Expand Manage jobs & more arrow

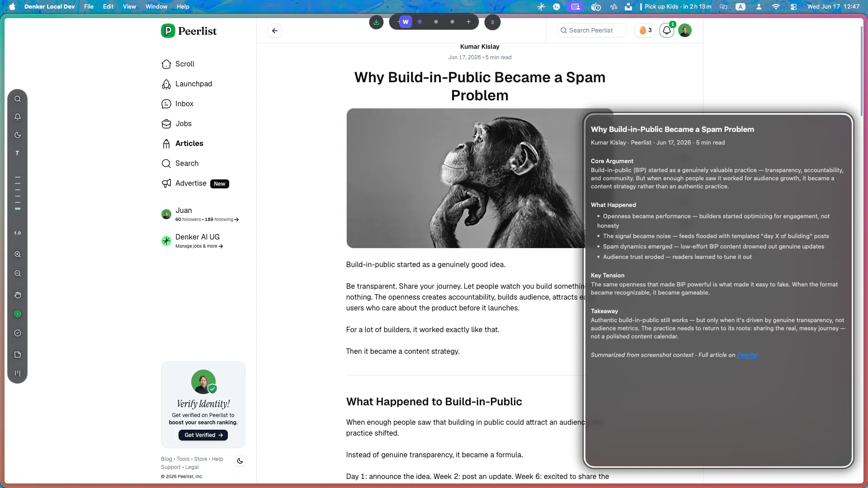pos(221,246)
